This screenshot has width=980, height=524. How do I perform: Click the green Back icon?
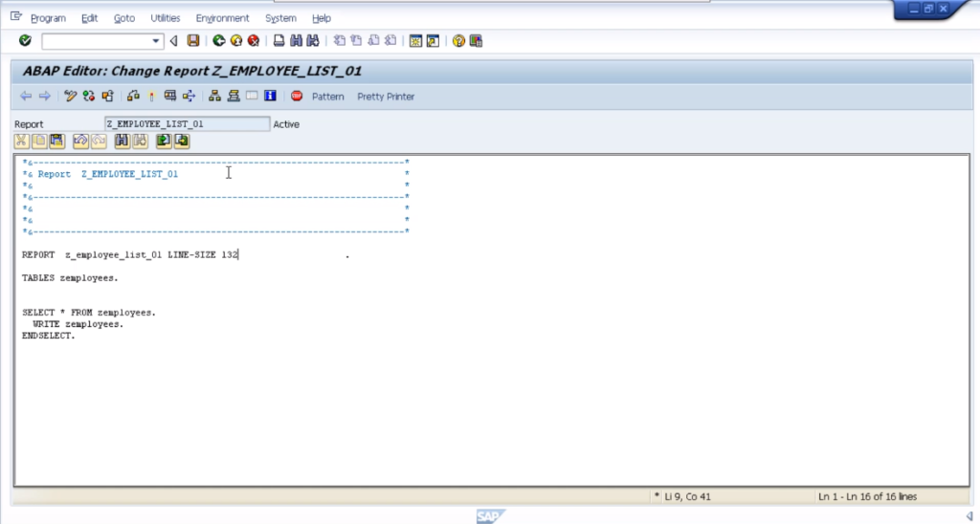tap(219, 40)
